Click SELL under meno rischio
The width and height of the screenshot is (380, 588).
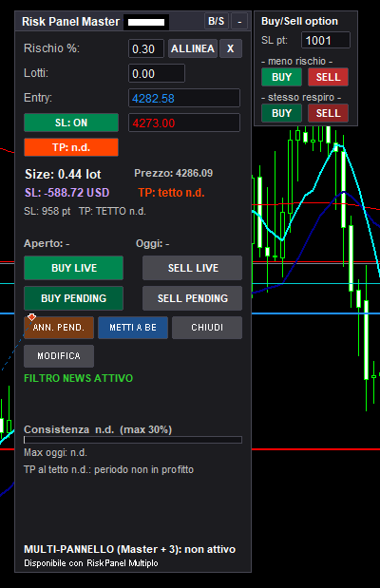coord(329,77)
